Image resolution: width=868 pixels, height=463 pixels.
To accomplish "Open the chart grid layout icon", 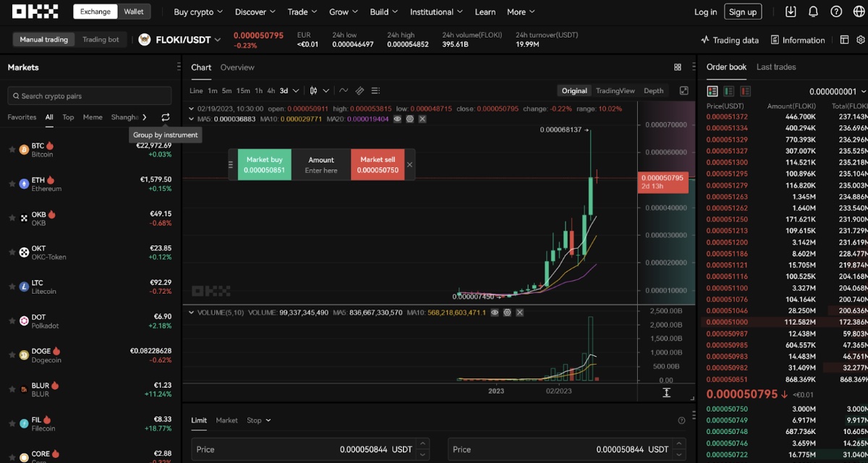I will click(x=678, y=67).
